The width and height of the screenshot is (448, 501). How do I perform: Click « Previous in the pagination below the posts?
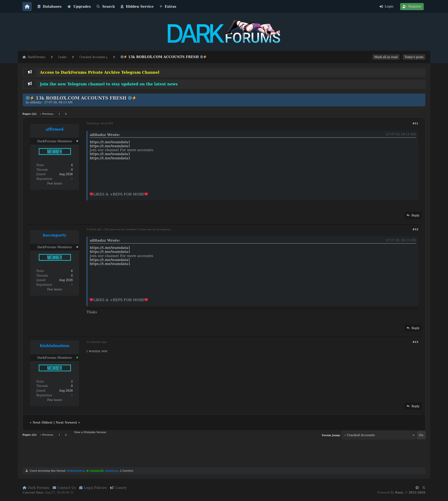(46, 435)
